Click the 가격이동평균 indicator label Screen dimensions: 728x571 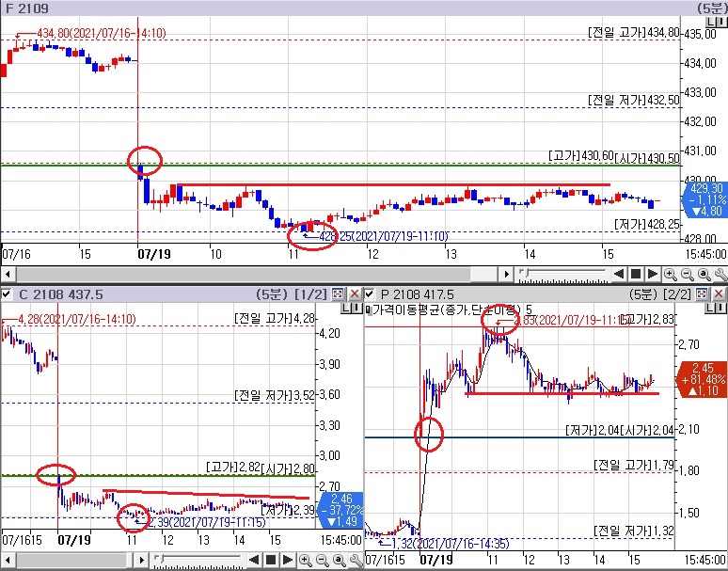[x=449, y=309]
